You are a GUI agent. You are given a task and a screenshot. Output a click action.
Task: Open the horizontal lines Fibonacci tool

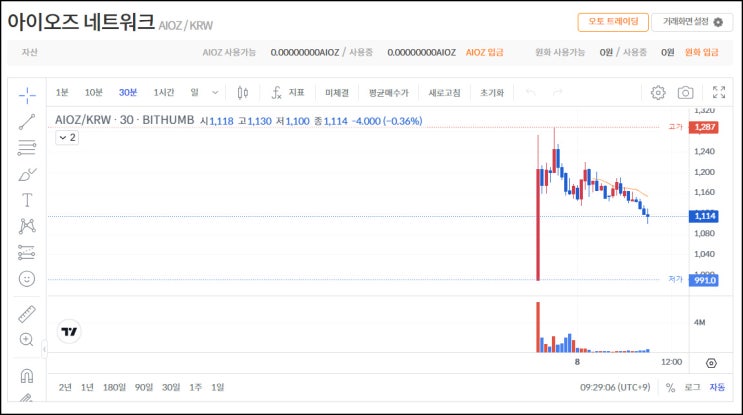(27, 148)
